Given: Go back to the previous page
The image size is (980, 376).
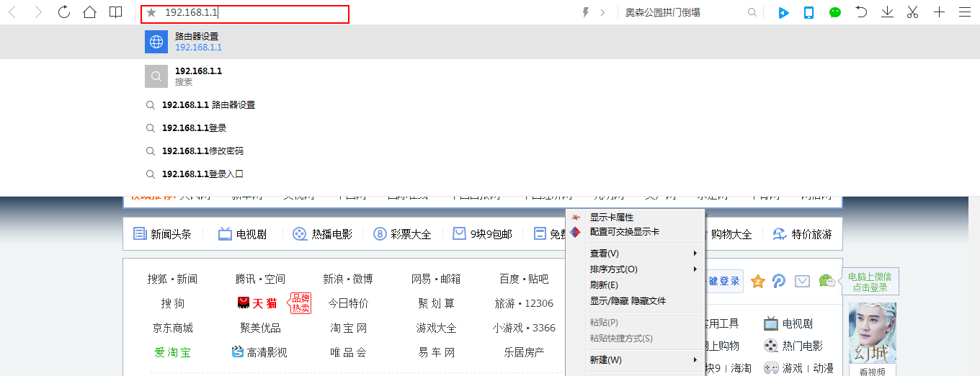Looking at the screenshot, I should (x=12, y=12).
